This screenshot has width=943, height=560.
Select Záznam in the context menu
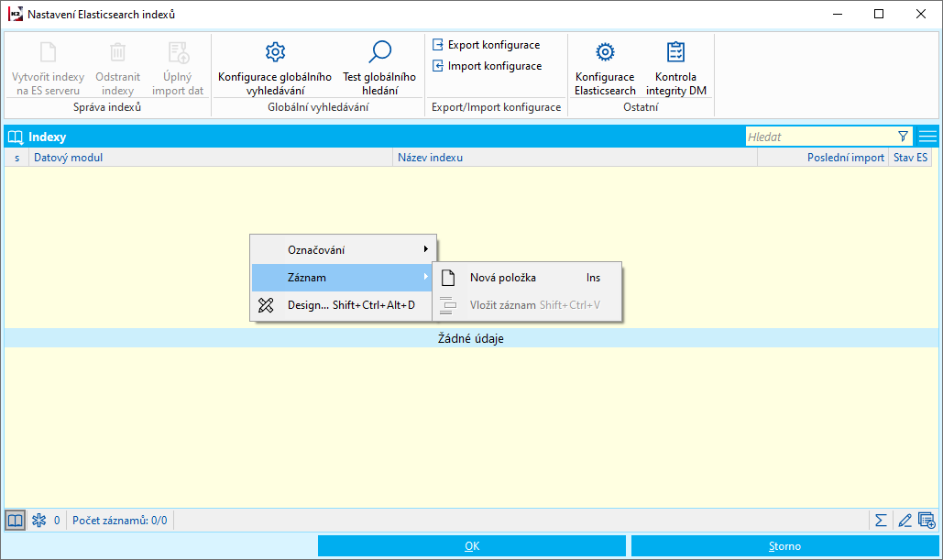(342, 278)
